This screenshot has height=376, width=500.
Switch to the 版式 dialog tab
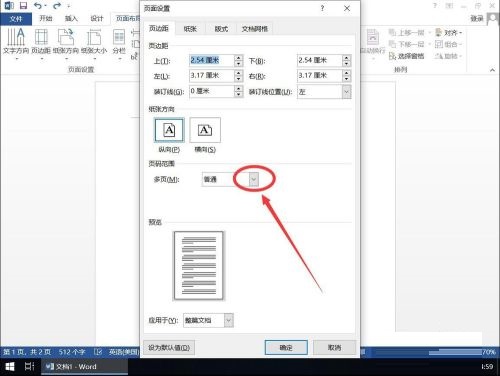click(221, 29)
